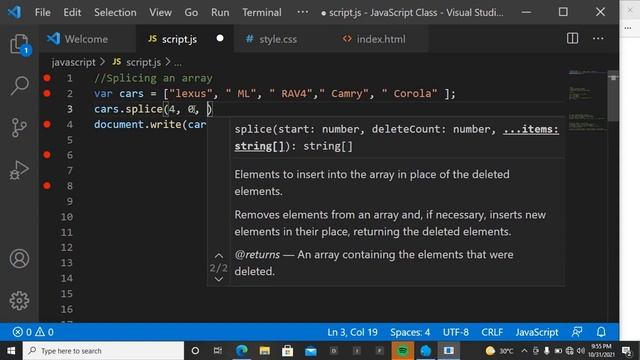Image resolution: width=640 pixels, height=360 pixels.
Task: Switch to the script.js tab
Action: 185,39
